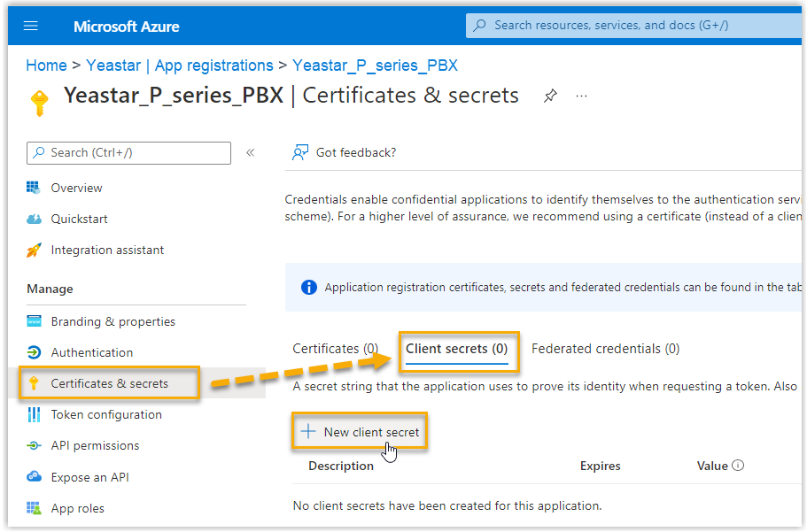Open the hamburger portal menu
The width and height of the screenshot is (807, 532).
click(31, 26)
